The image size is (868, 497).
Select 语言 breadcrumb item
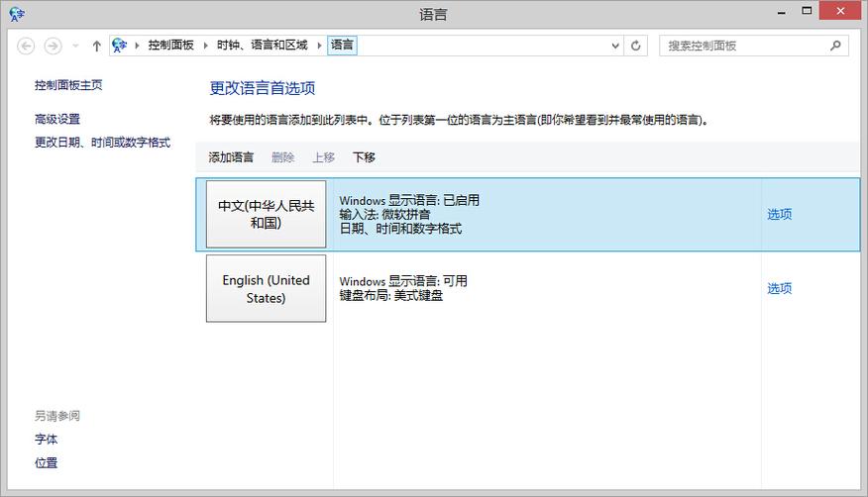[x=342, y=46]
